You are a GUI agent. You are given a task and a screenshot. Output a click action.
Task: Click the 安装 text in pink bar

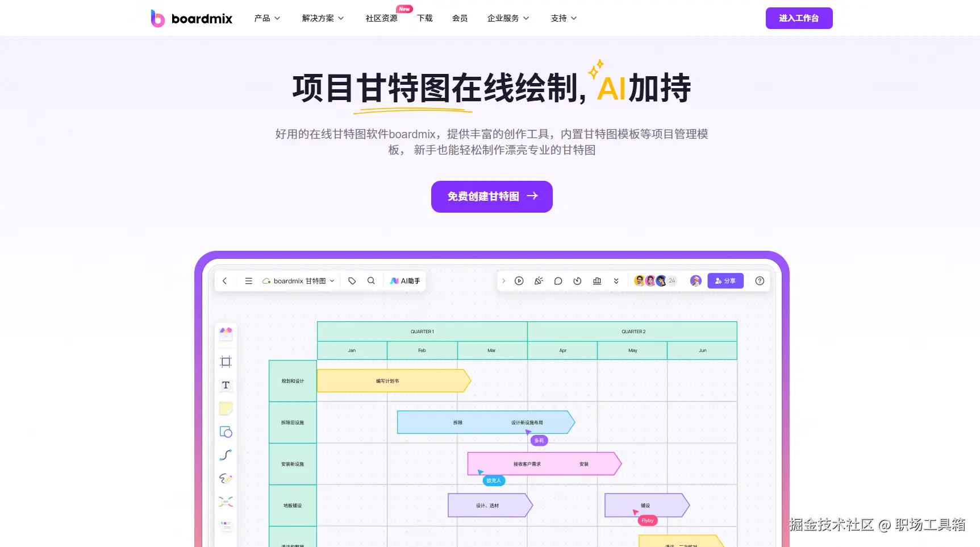(x=584, y=464)
